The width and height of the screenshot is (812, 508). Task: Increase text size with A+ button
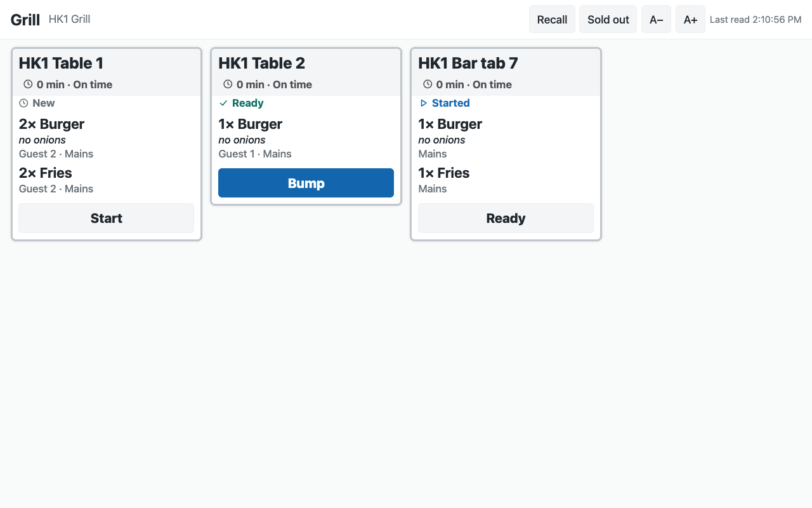click(690, 19)
